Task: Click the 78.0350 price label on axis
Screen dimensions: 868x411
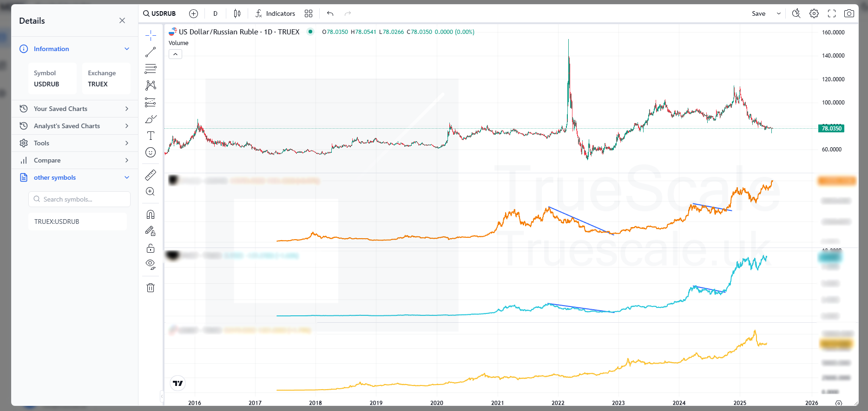Action: [x=831, y=129]
